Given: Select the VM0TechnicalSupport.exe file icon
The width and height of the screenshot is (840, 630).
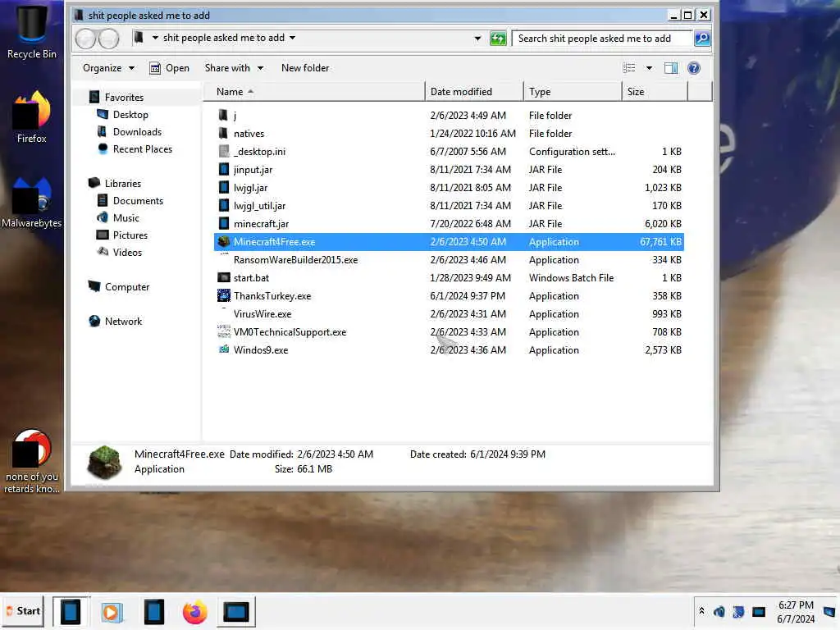Looking at the screenshot, I should pos(224,331).
